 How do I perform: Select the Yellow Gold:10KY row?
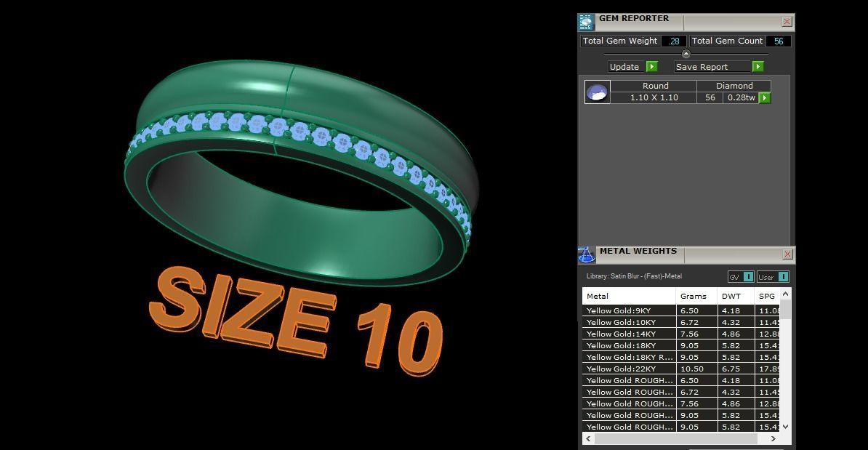point(681,322)
